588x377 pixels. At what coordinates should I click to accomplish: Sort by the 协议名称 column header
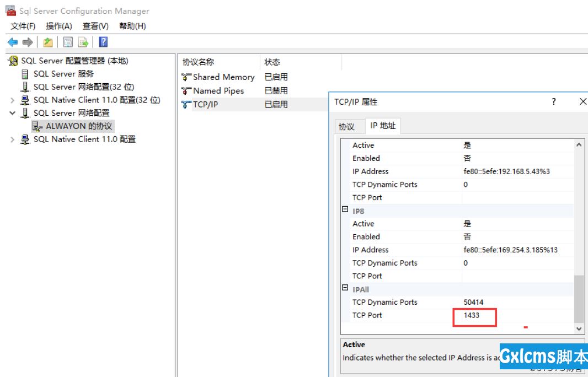[218, 62]
